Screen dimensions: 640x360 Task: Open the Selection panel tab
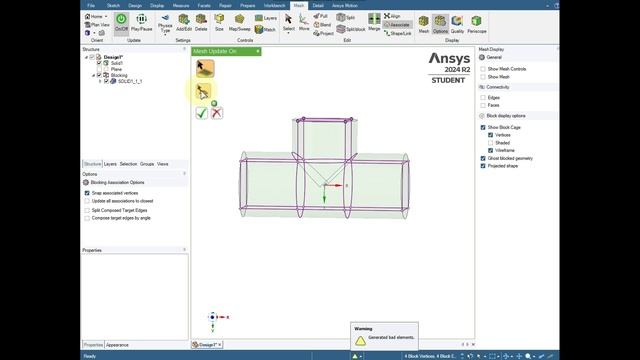click(128, 164)
